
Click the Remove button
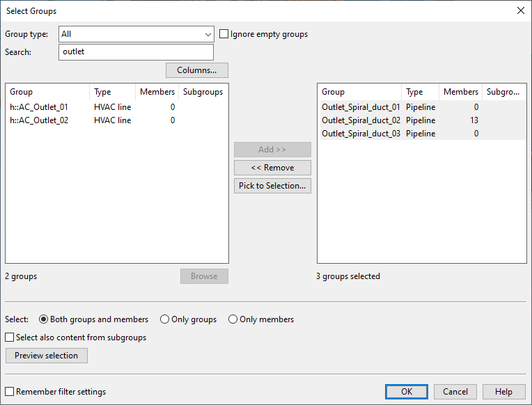[x=272, y=168]
